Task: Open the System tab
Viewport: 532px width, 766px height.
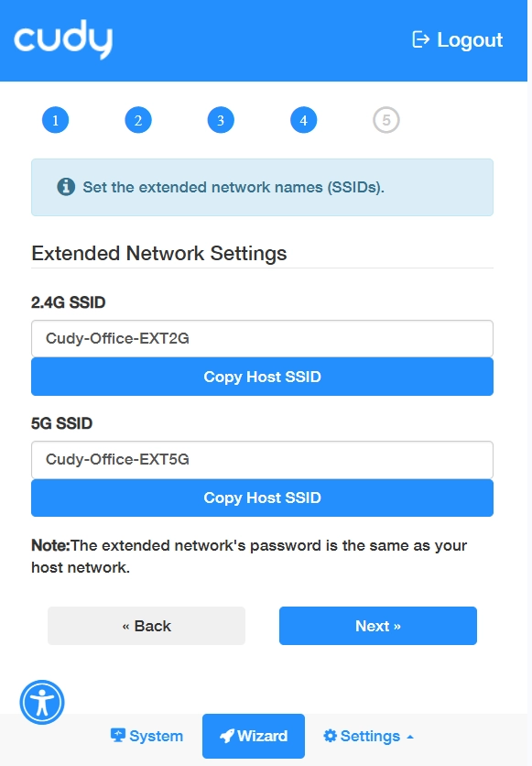Action: coord(147,736)
